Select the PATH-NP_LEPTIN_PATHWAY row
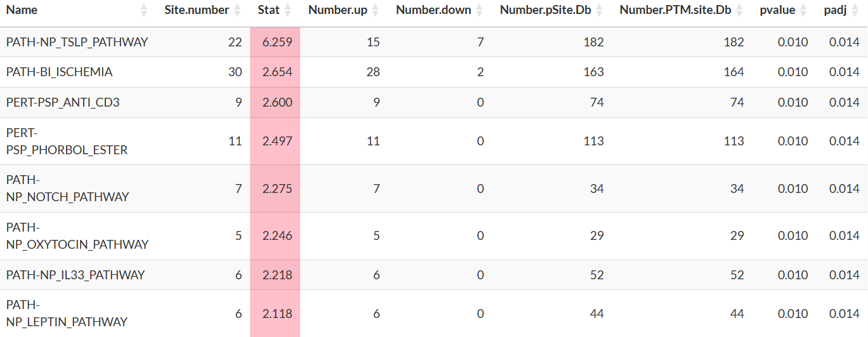The height and width of the screenshot is (337, 868). click(x=434, y=314)
